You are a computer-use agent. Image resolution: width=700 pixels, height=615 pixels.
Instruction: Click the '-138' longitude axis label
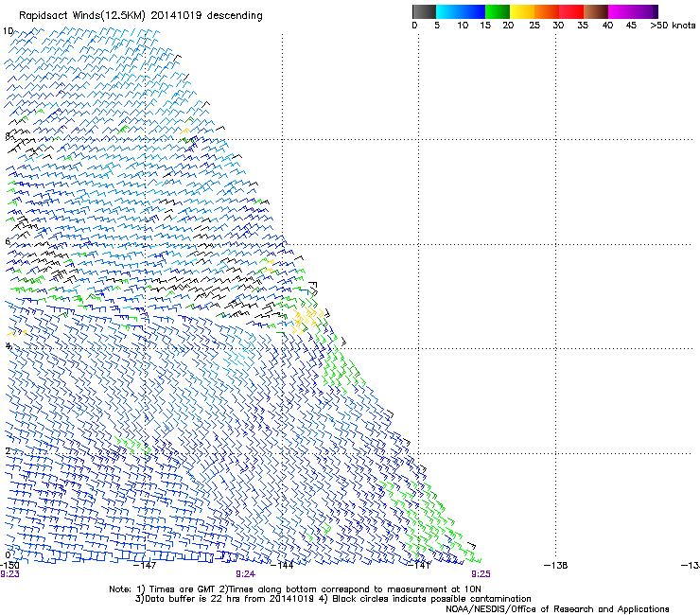pyautogui.click(x=556, y=566)
